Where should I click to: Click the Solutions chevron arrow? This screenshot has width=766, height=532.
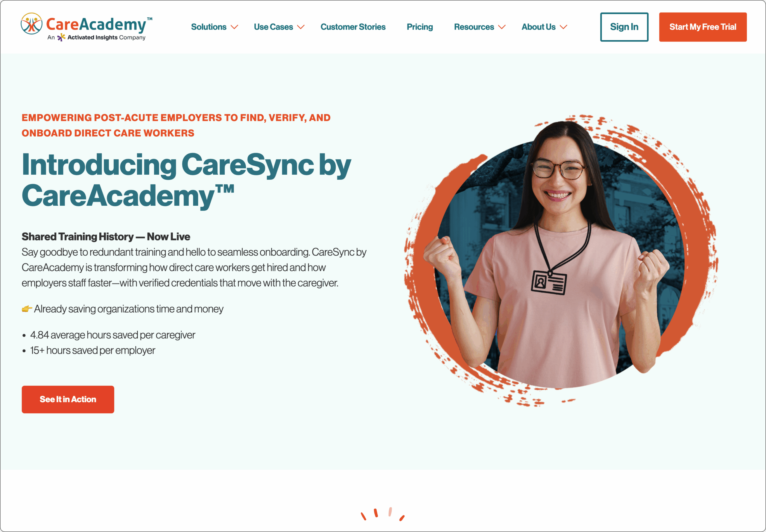coord(234,27)
